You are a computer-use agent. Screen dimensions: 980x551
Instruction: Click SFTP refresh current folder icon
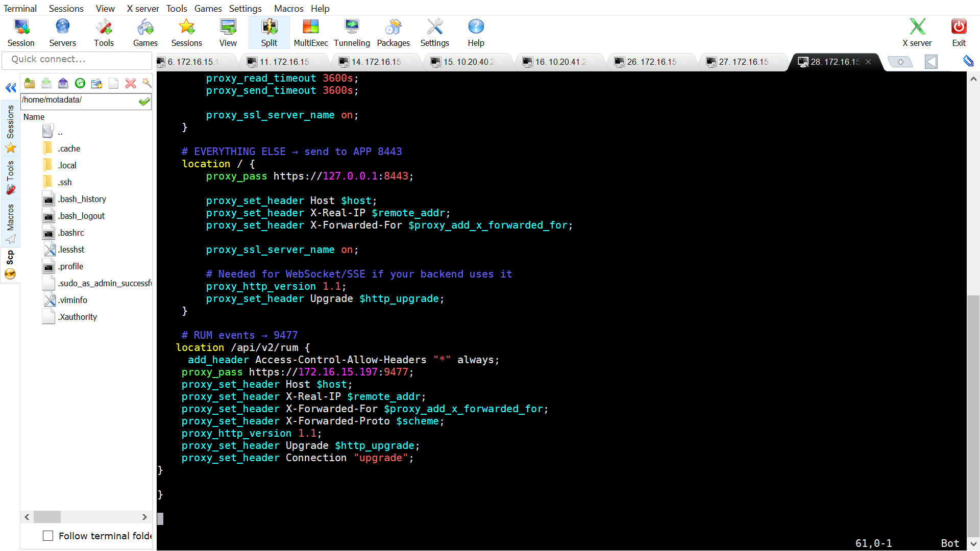click(x=80, y=83)
